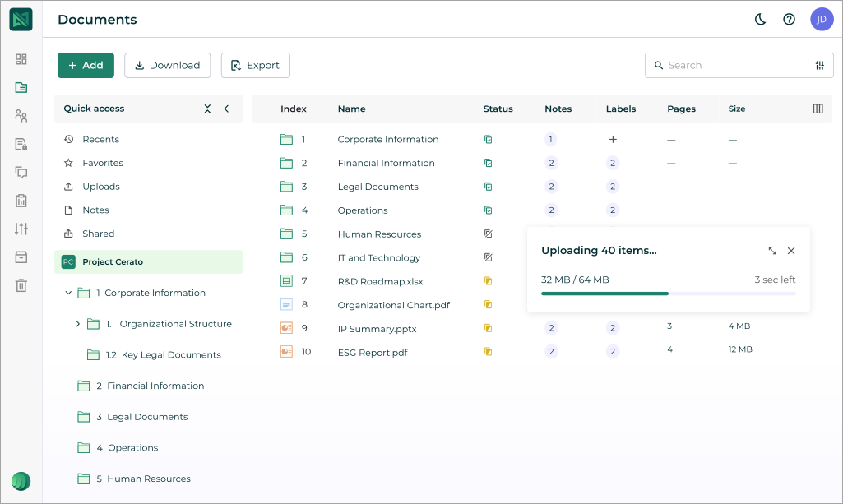Click the Add button

[86, 65]
